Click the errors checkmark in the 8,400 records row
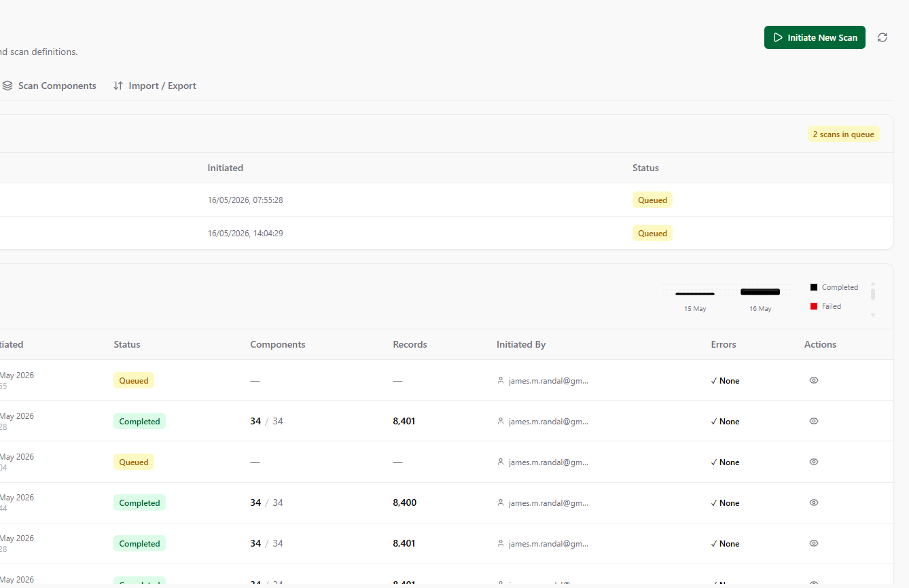 [714, 503]
